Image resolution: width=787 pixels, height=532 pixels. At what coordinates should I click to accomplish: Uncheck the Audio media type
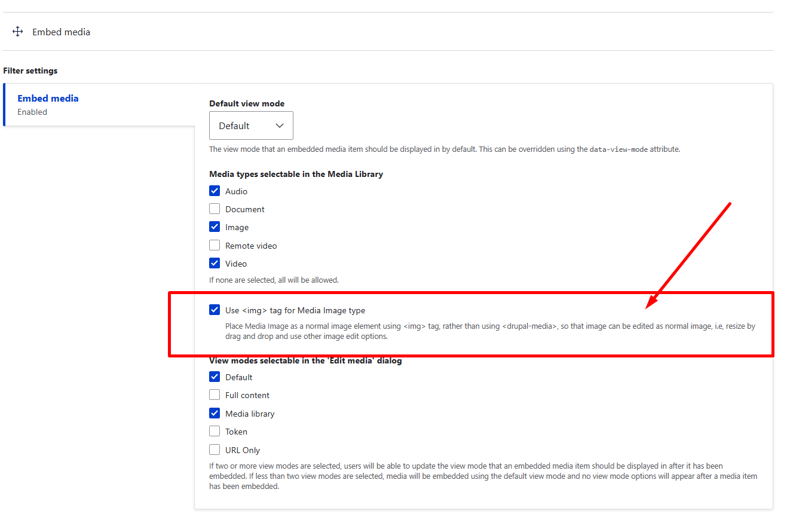click(x=215, y=191)
